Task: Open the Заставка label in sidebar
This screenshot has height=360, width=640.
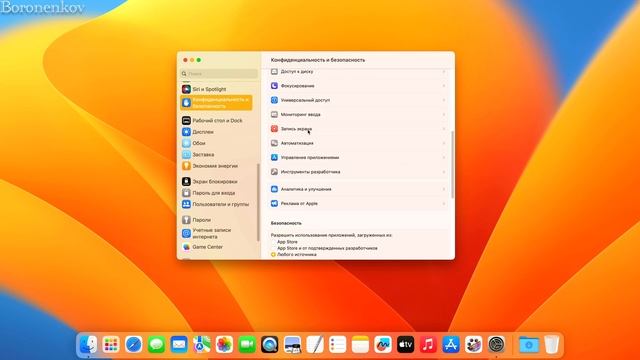Action: click(203, 155)
